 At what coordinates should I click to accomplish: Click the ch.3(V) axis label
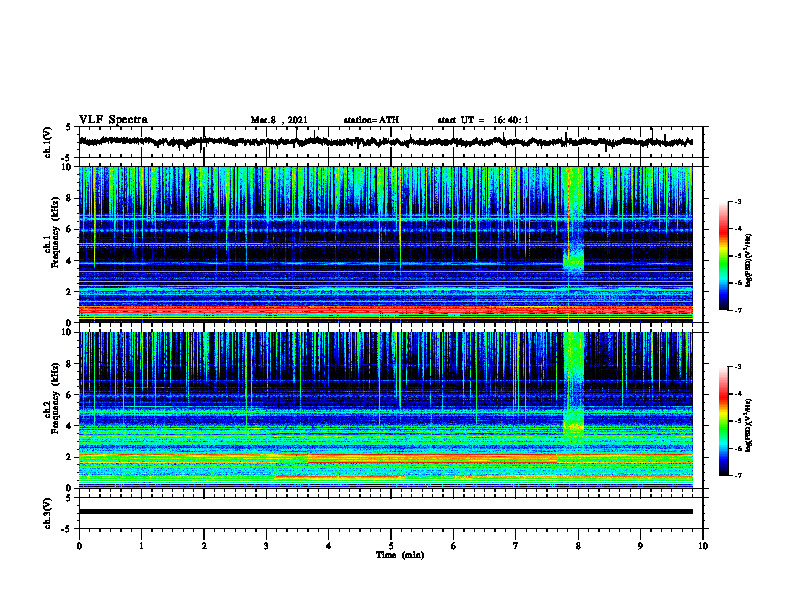pyautogui.click(x=47, y=513)
